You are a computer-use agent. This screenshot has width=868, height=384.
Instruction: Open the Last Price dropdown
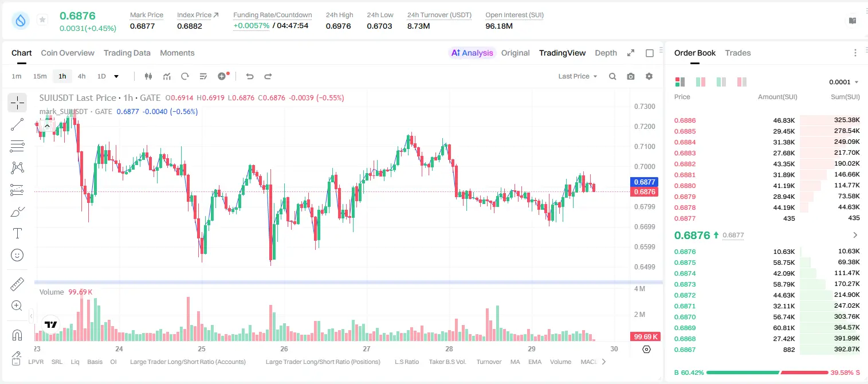(578, 76)
